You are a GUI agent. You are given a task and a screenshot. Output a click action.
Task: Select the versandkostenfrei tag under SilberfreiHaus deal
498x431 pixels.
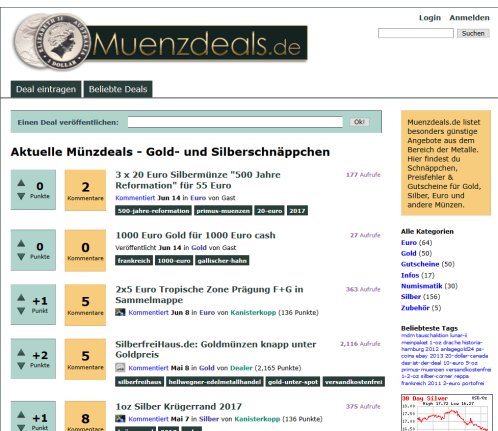pyautogui.click(x=354, y=382)
